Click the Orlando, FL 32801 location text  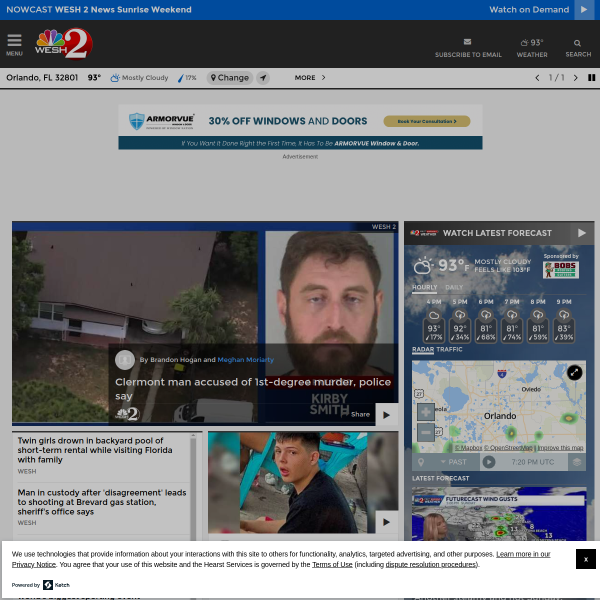click(42, 78)
